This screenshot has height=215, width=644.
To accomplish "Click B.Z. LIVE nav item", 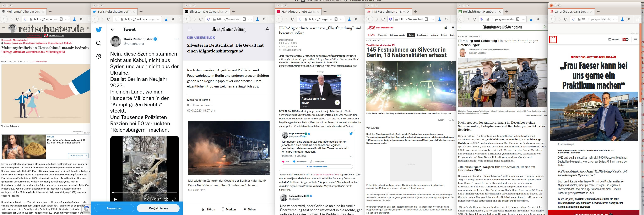I will point(371,35).
